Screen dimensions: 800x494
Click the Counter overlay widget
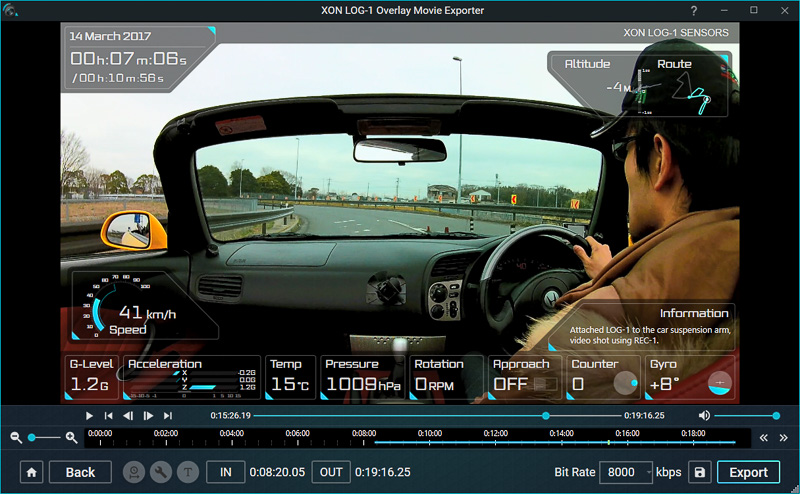point(604,377)
